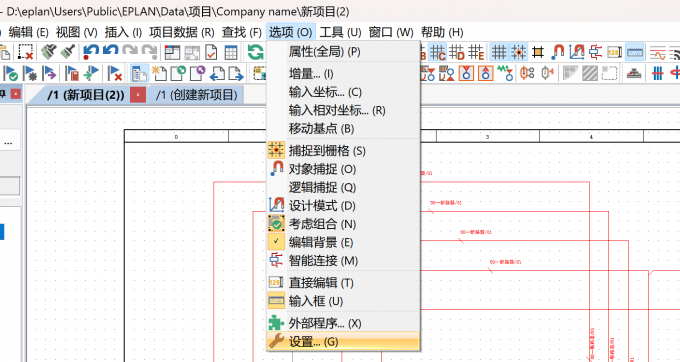Click the green refresh arrows icon
The image size is (680, 362).
coord(255,52)
